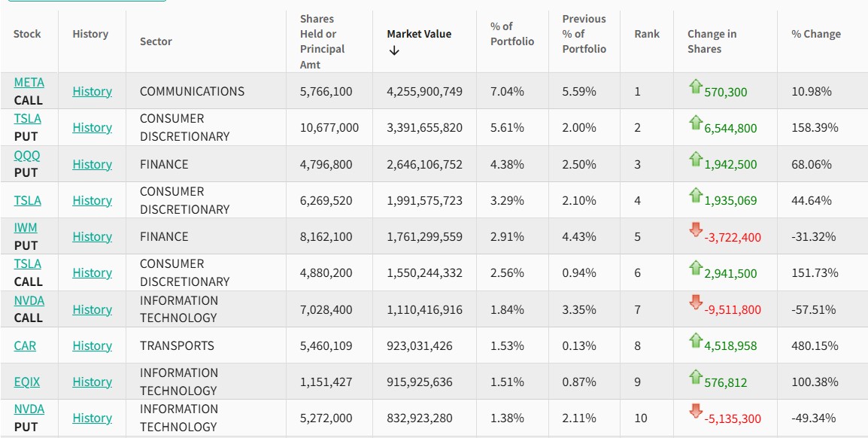View History for IWM PUT row
The image size is (868, 438).
[x=92, y=236]
